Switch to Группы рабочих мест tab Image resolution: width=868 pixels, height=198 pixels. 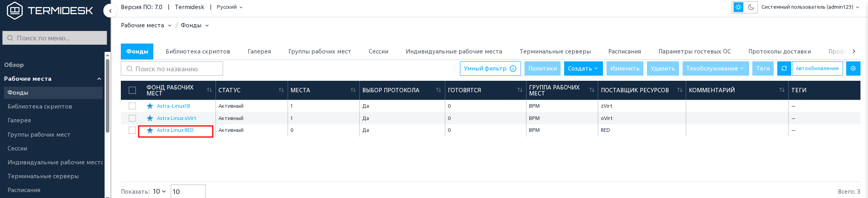[x=320, y=51]
